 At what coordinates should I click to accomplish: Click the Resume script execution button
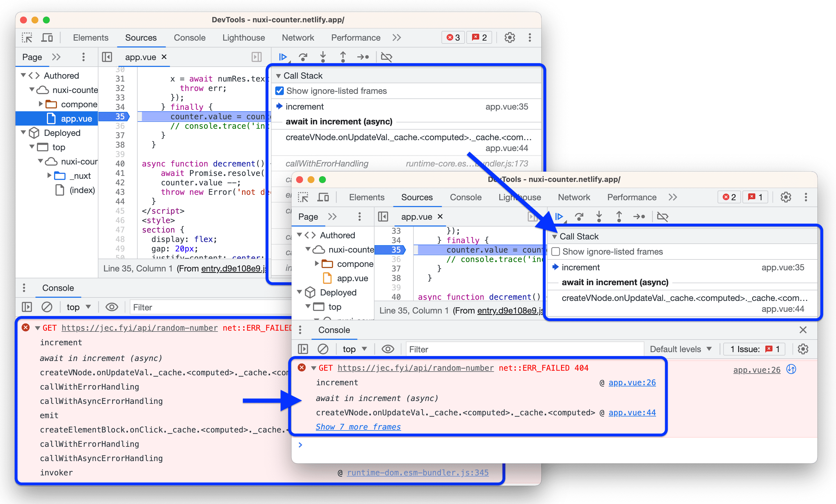tap(284, 55)
